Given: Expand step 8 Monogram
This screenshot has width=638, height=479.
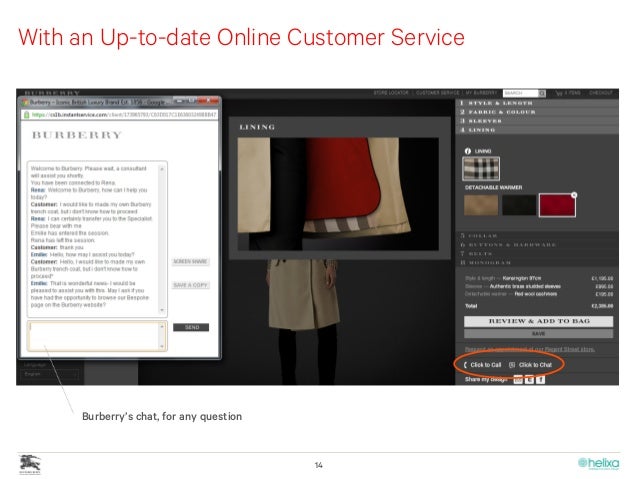Looking at the screenshot, I should pos(537,263).
